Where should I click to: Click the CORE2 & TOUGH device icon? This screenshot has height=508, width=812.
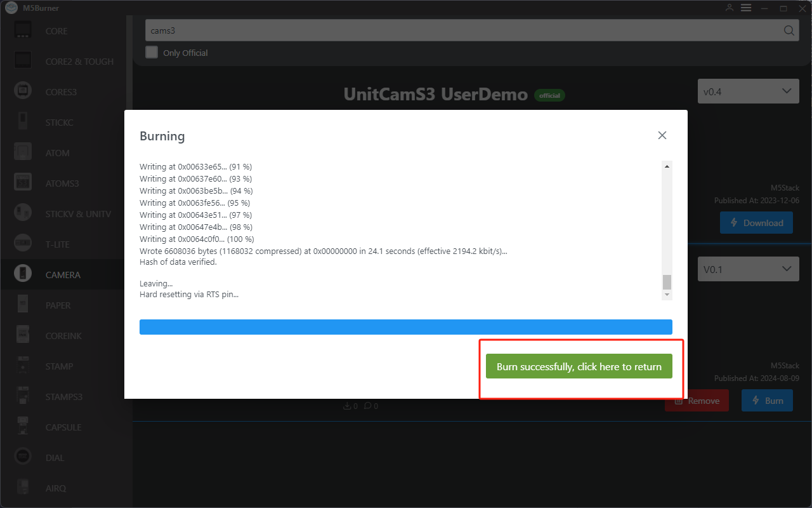(23, 60)
